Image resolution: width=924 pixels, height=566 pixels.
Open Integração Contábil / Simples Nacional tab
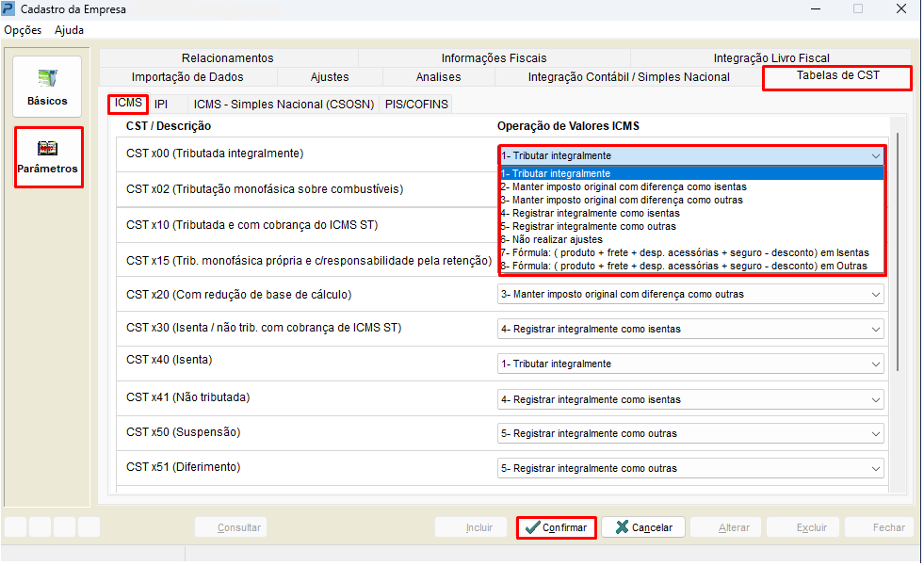[x=629, y=76]
